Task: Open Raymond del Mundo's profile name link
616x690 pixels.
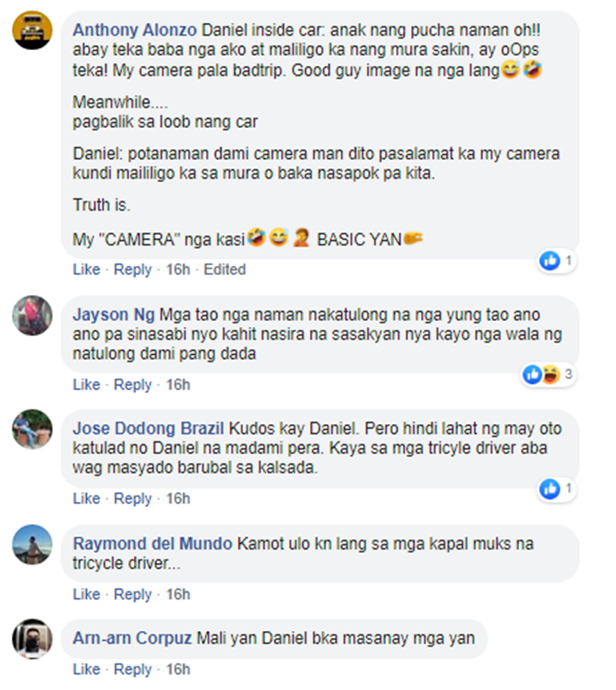Action: pyautogui.click(x=152, y=544)
